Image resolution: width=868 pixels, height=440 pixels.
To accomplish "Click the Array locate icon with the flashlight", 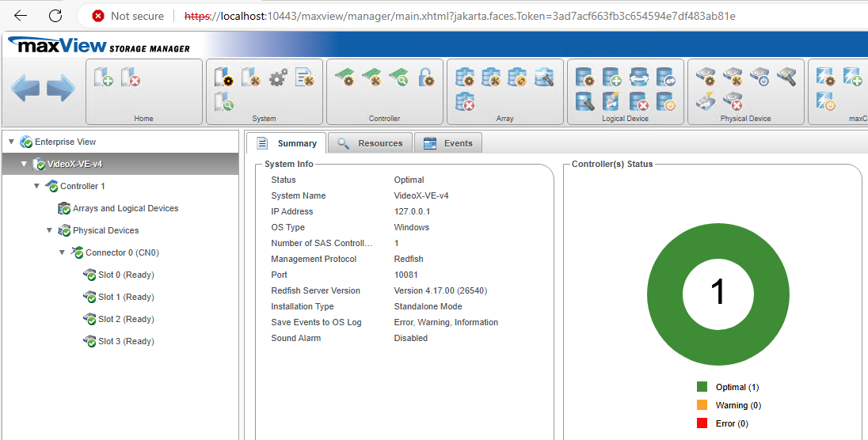I will (545, 77).
